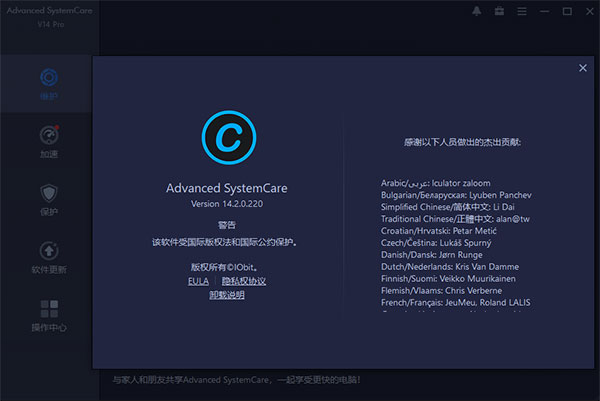Select the Simplified Chinese Li Dai credit
Screen dimensions: 600x401
[448, 207]
